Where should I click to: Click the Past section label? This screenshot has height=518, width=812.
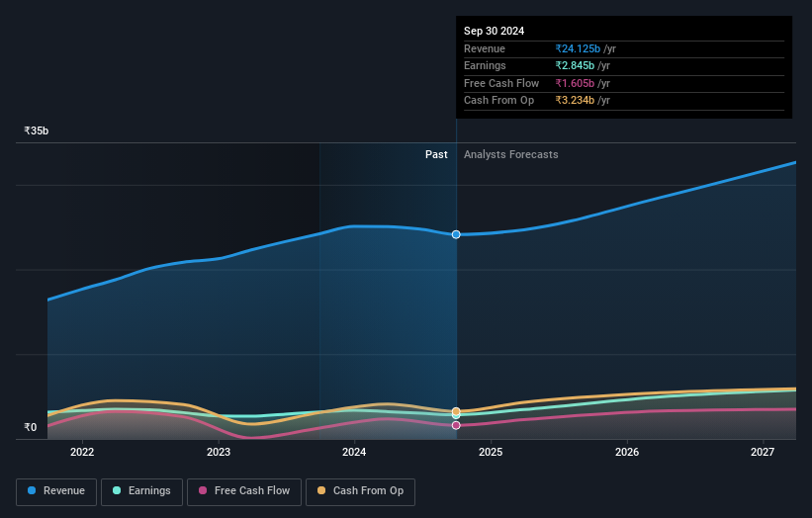pyautogui.click(x=436, y=155)
